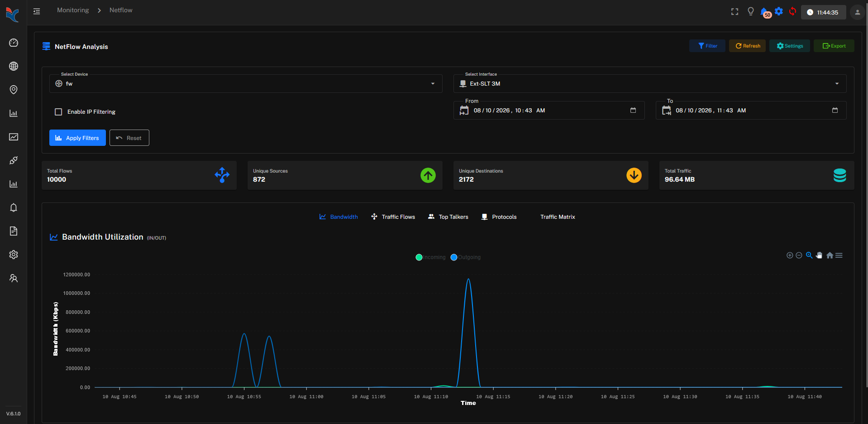Enable the IP Filtering checkbox
Viewport: 868px width, 424px height.
click(58, 112)
